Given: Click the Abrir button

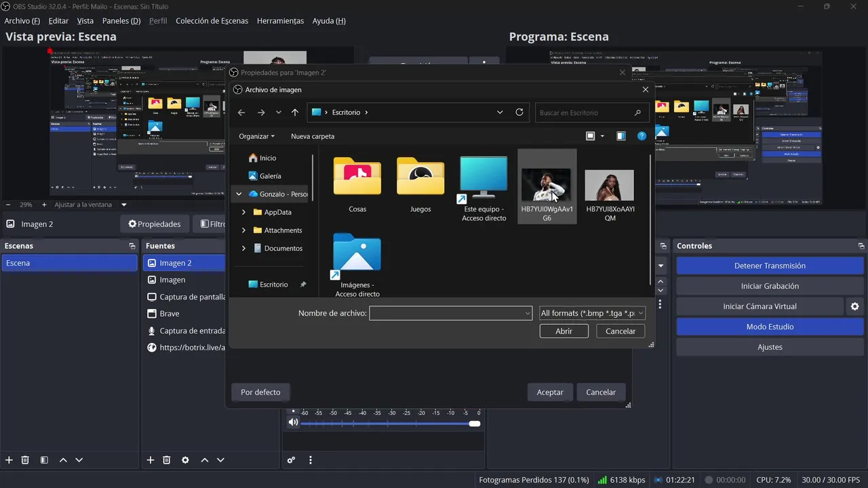Looking at the screenshot, I should pyautogui.click(x=564, y=331).
